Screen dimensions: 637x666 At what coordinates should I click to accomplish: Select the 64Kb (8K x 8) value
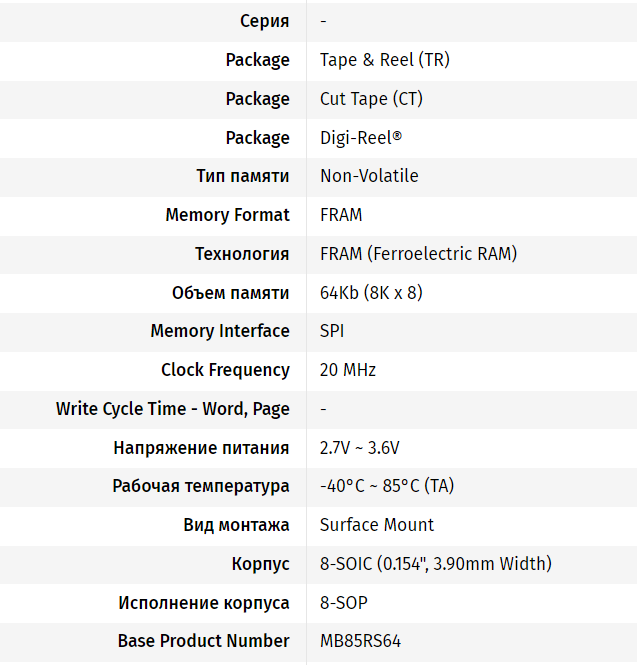pos(371,293)
